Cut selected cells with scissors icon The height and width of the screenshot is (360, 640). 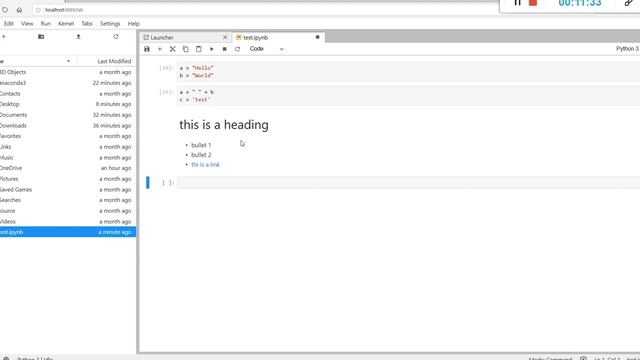[173, 49]
